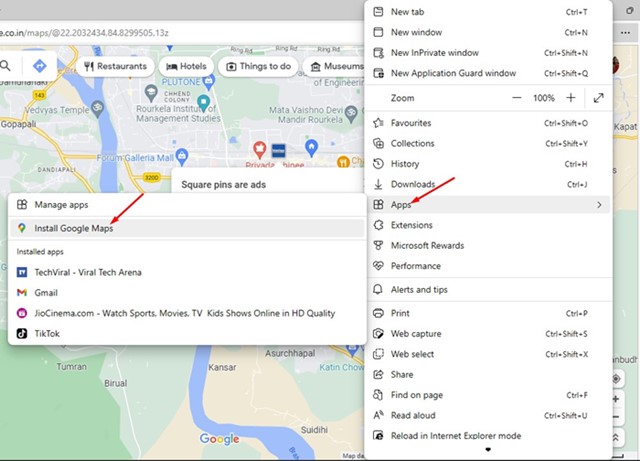Increase zoom with the plus button

pyautogui.click(x=571, y=98)
